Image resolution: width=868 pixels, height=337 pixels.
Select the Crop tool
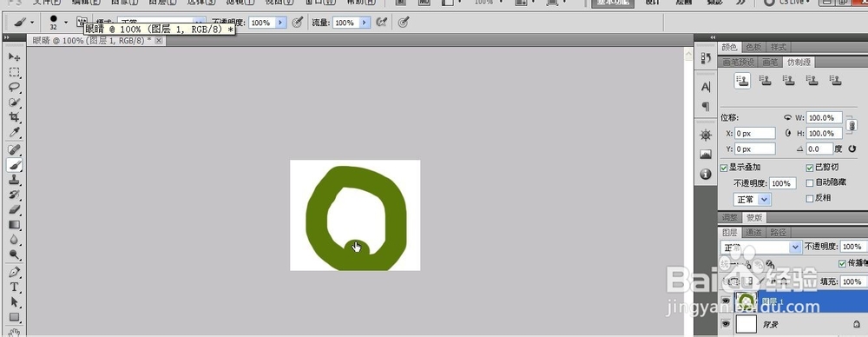(15, 117)
